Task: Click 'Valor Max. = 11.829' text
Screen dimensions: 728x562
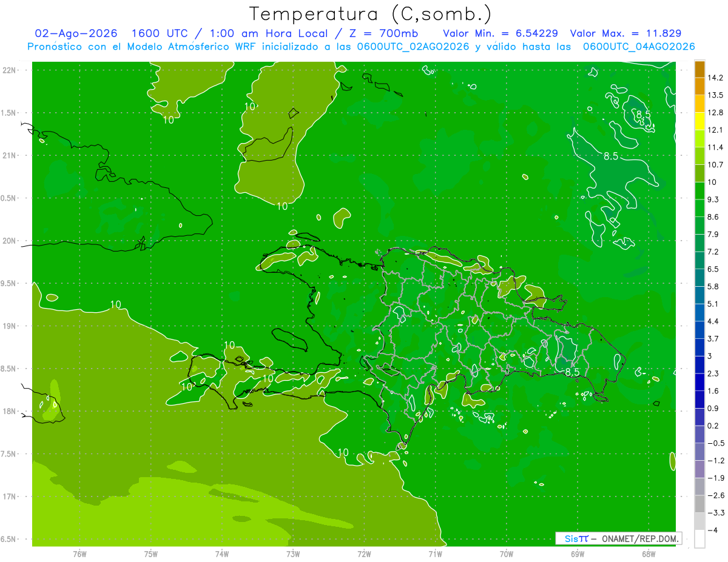Action: pyautogui.click(x=625, y=33)
